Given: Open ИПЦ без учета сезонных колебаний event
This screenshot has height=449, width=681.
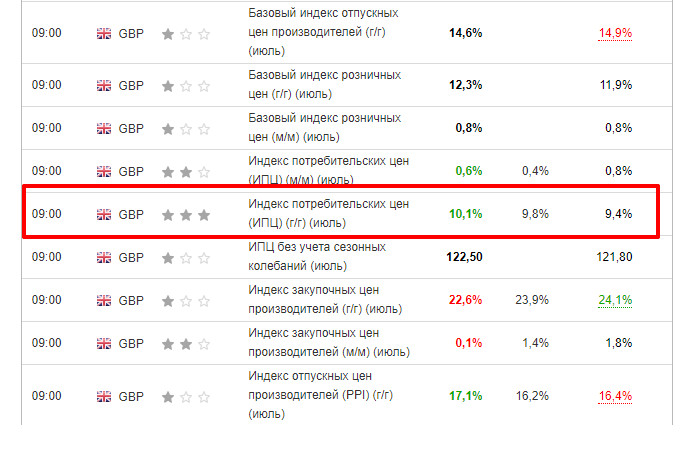Looking at the screenshot, I should 316,257.
